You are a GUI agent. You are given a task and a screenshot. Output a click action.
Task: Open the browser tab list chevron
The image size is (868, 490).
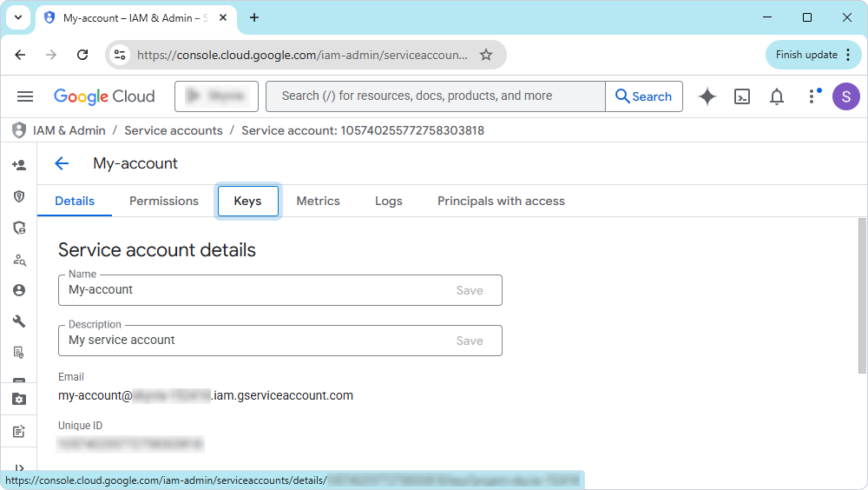click(x=16, y=17)
